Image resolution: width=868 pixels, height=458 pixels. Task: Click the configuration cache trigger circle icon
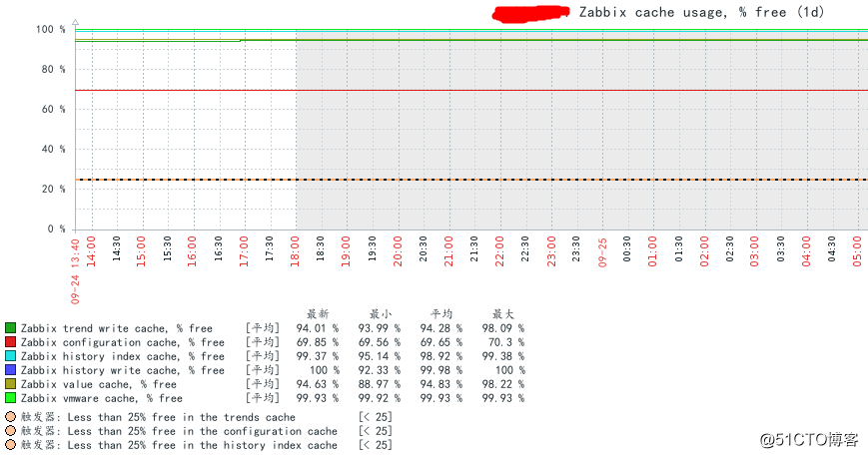coord(11,431)
